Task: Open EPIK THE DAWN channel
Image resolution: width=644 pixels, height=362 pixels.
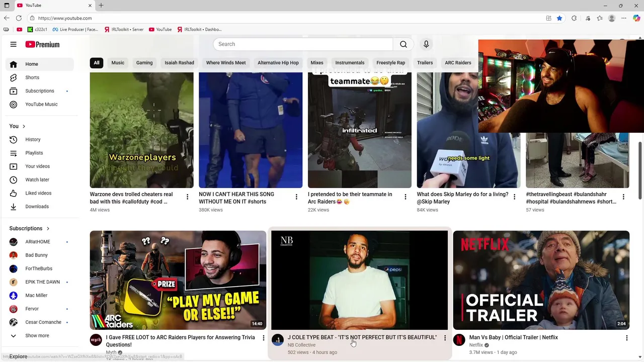Action: [x=39, y=282]
